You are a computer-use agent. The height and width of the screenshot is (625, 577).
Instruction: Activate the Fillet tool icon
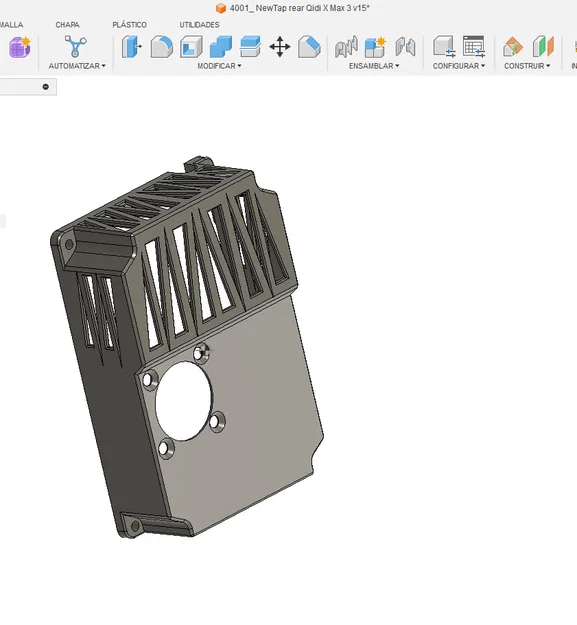162,47
